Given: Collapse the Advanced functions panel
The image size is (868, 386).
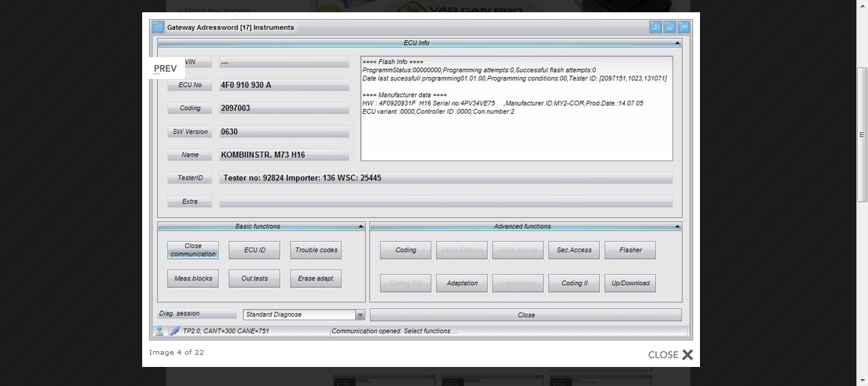Looking at the screenshot, I should [x=678, y=227].
